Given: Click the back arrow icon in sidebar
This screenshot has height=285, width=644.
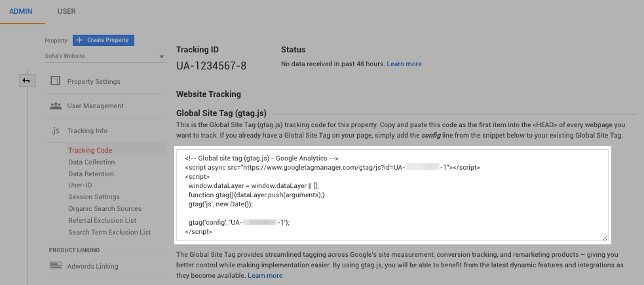Looking at the screenshot, I should tap(27, 81).
